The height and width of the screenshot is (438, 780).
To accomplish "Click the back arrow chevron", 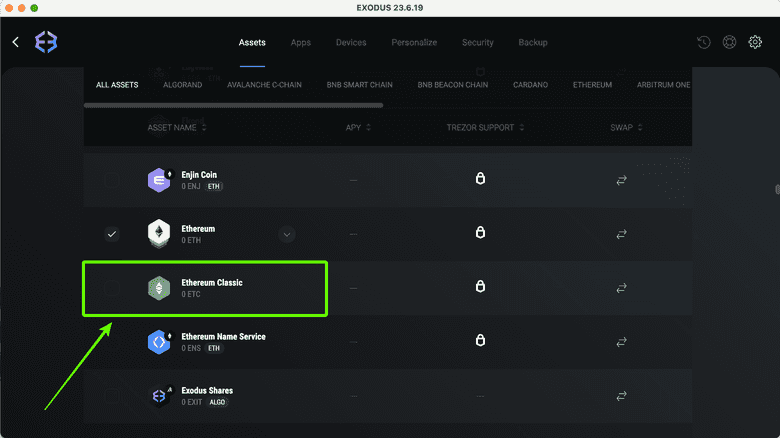I will [16, 42].
